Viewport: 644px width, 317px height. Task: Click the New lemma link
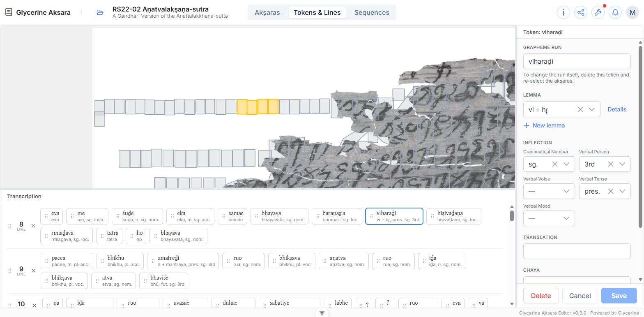544,125
